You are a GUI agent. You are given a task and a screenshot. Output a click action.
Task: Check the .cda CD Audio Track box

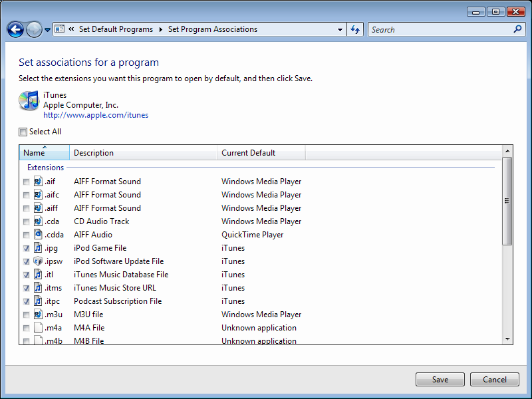[x=26, y=221]
